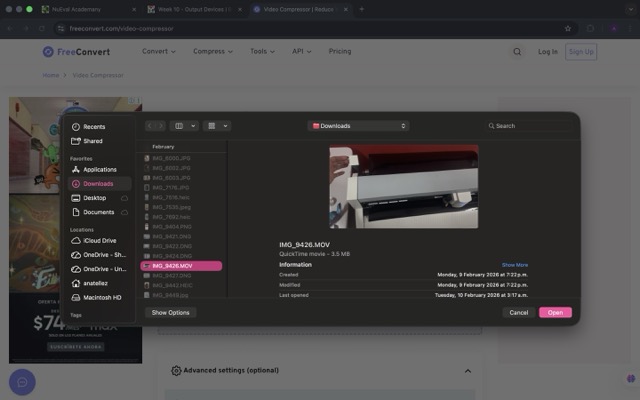Select file IMG_9442.HEIC
Screen dimensions: 640x400
181,286
